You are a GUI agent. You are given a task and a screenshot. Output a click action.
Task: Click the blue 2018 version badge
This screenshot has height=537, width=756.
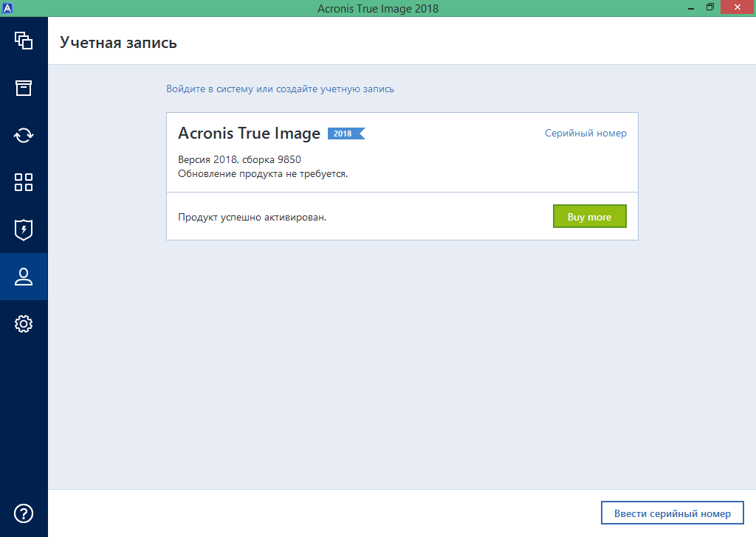(x=346, y=134)
